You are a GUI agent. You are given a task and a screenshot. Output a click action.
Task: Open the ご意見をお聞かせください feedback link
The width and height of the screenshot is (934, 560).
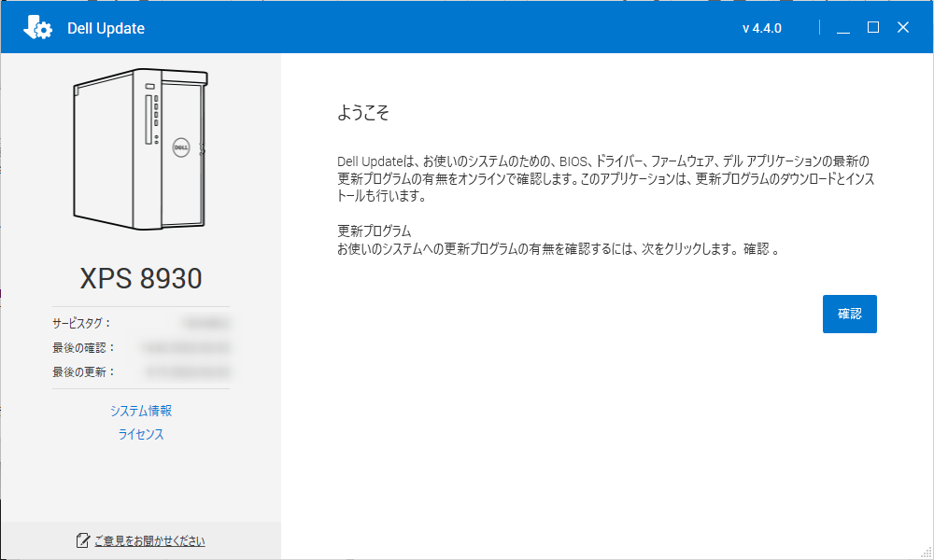point(149,540)
